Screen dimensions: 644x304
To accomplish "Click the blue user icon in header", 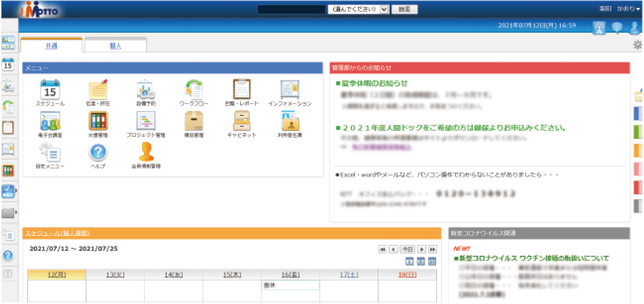I will click(x=634, y=28).
